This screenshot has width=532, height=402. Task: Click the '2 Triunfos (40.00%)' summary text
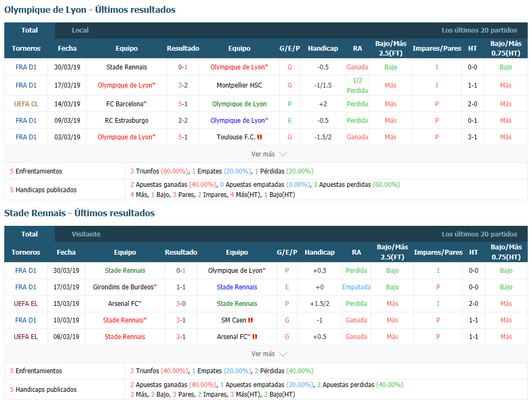(159, 371)
